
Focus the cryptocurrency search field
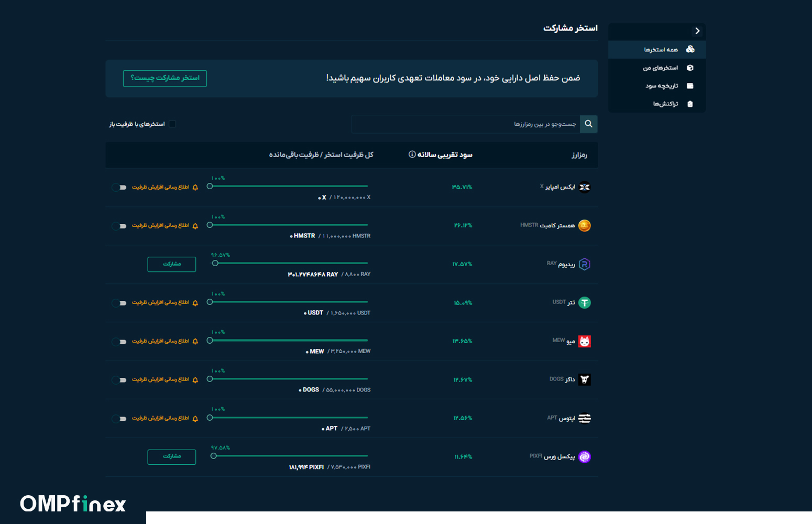[466, 124]
